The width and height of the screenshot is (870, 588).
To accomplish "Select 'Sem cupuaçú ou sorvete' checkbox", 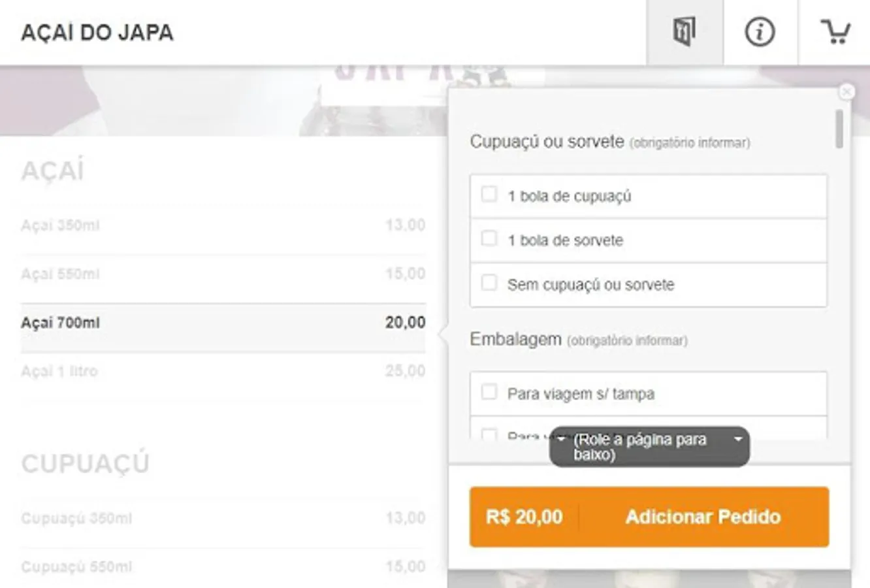I will [489, 284].
